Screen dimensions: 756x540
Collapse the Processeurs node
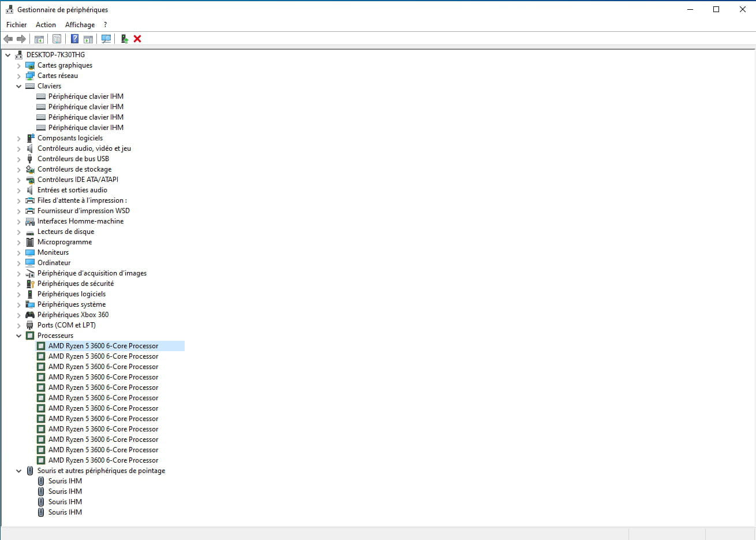[x=18, y=336]
